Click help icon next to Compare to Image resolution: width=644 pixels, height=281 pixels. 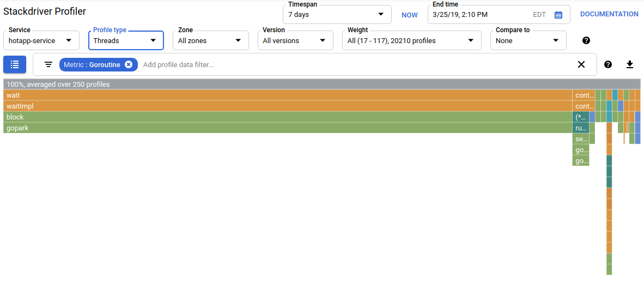pos(586,40)
